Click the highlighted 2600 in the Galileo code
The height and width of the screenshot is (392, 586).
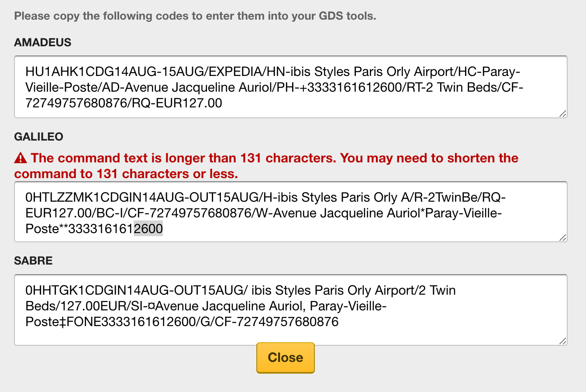[x=148, y=229]
